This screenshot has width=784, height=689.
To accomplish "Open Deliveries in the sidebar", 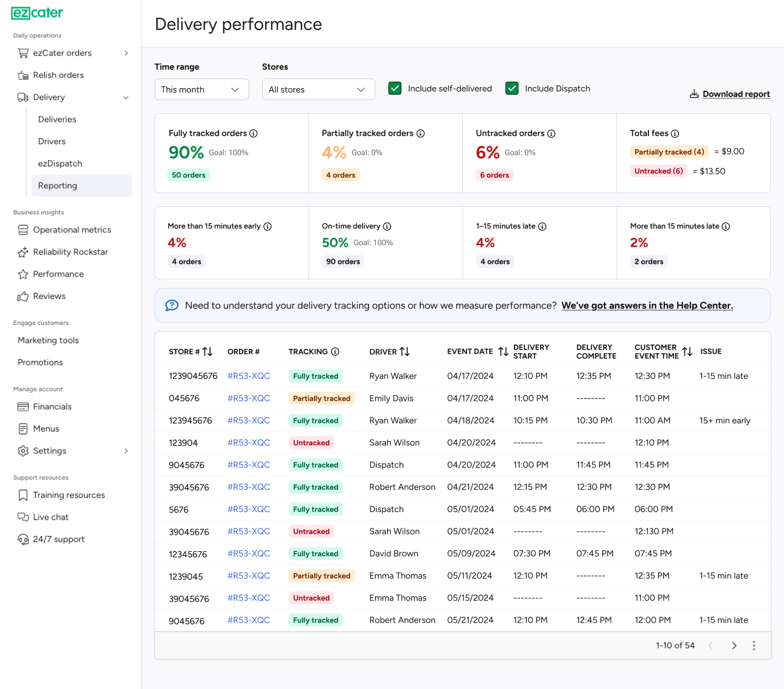I will pyautogui.click(x=57, y=119).
